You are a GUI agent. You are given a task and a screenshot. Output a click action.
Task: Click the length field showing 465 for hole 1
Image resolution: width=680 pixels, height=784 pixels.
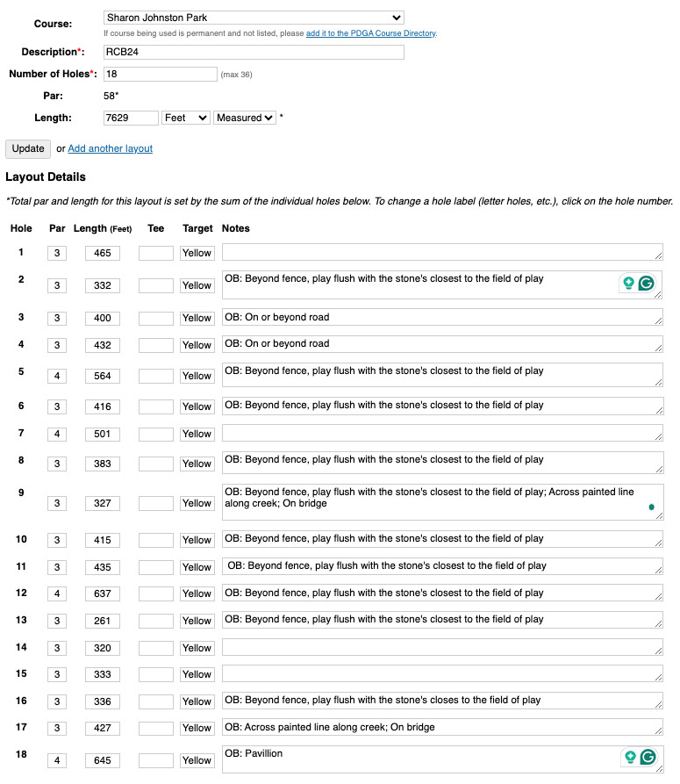click(x=103, y=253)
